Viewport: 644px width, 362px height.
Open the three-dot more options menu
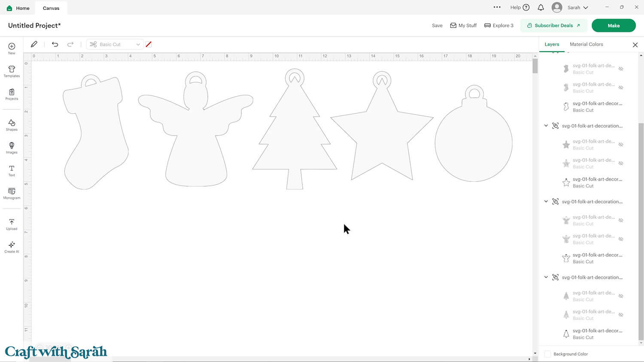[497, 7]
